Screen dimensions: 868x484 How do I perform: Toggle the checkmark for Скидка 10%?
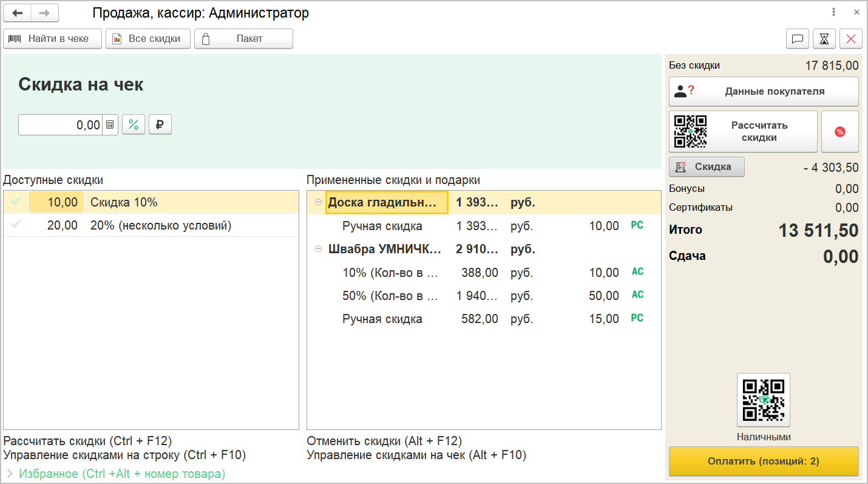click(16, 202)
